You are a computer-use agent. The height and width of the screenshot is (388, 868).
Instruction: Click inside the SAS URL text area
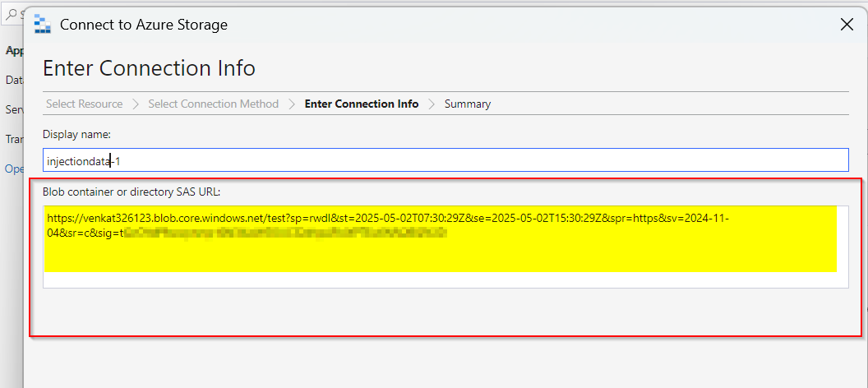pos(446,247)
